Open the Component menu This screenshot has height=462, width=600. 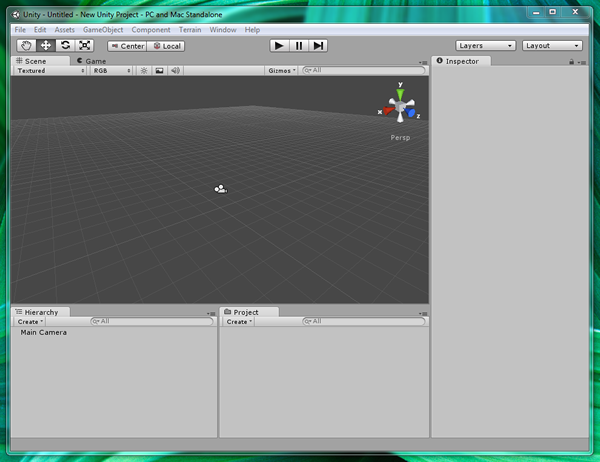tap(151, 30)
